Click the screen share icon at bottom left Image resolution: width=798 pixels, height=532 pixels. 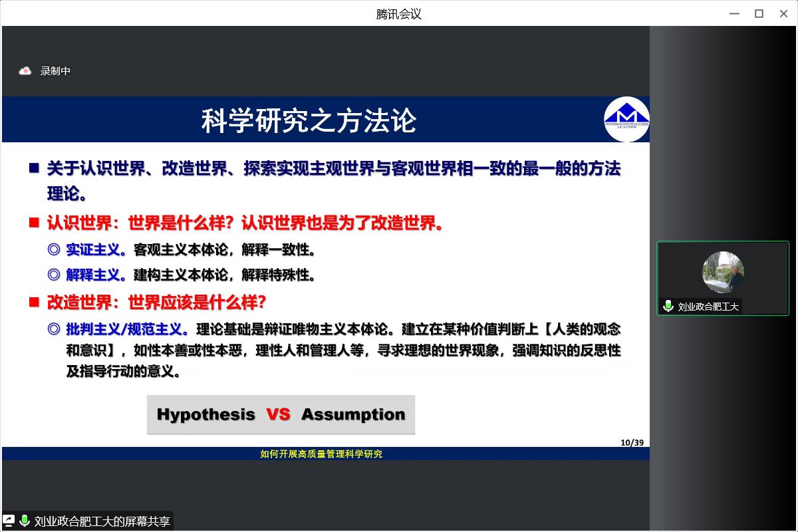point(9,521)
